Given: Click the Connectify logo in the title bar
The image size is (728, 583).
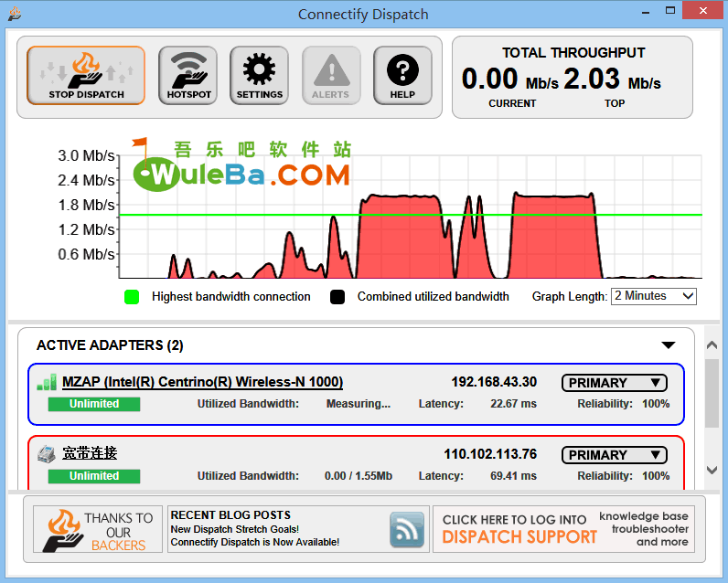Looking at the screenshot, I should click(15, 14).
